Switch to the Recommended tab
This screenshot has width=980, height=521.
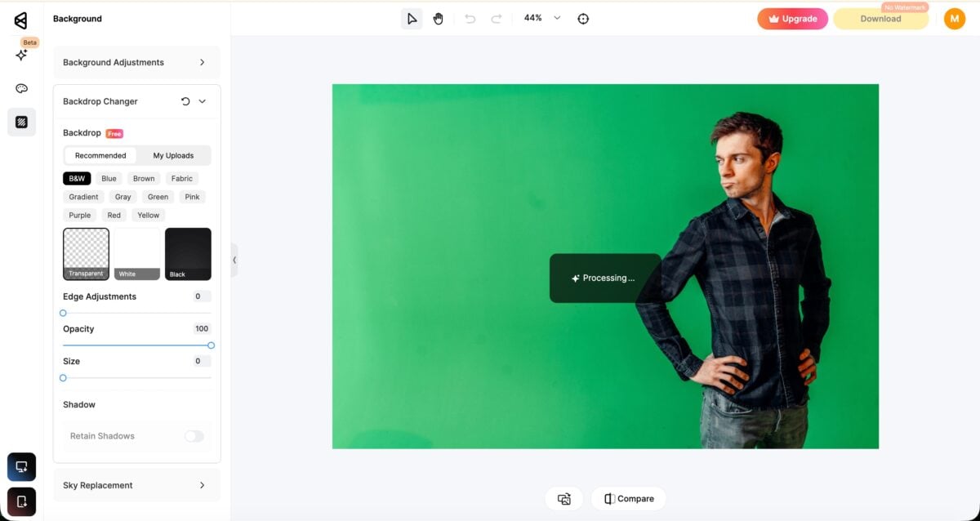[100, 154]
